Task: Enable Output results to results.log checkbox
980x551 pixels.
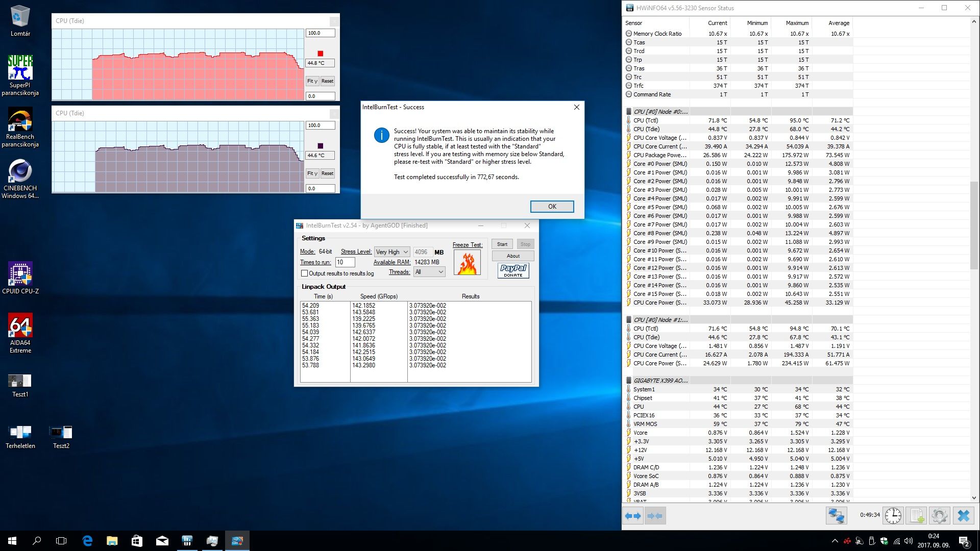Action: 305,273
